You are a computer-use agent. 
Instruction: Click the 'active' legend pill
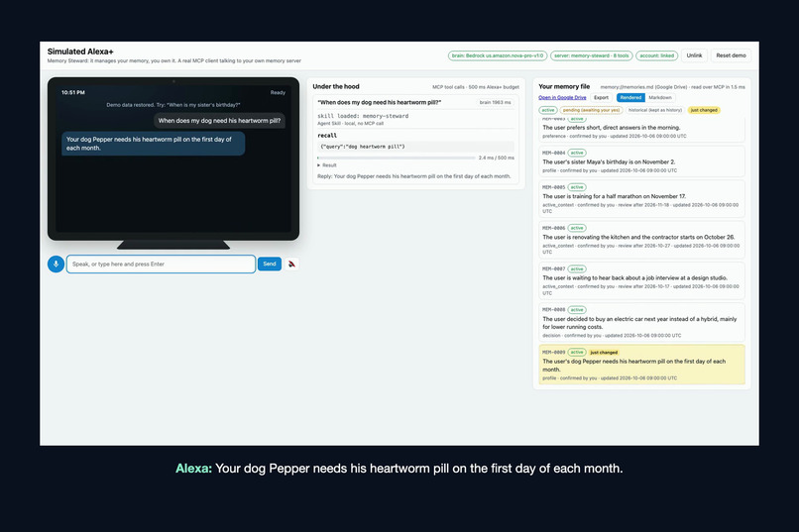pos(548,110)
